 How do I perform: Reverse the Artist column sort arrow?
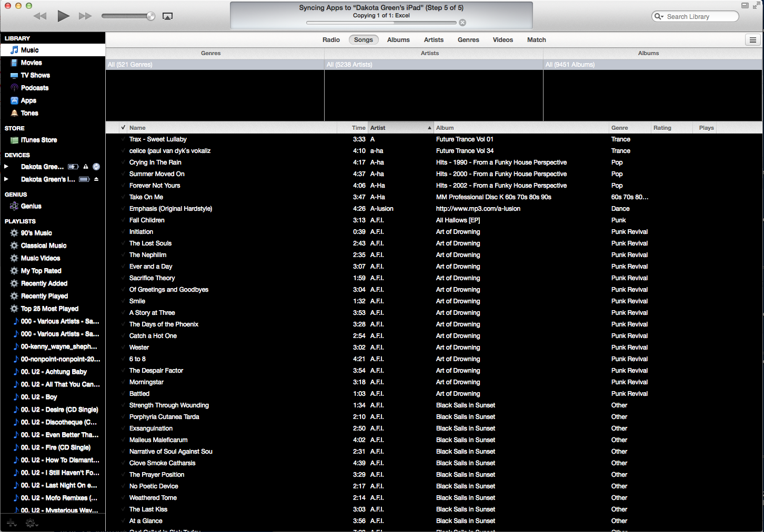tap(429, 128)
